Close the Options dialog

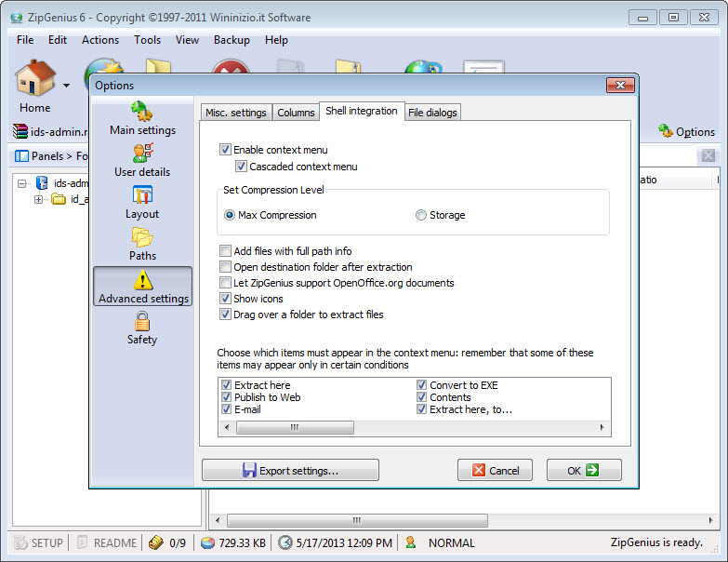click(620, 86)
